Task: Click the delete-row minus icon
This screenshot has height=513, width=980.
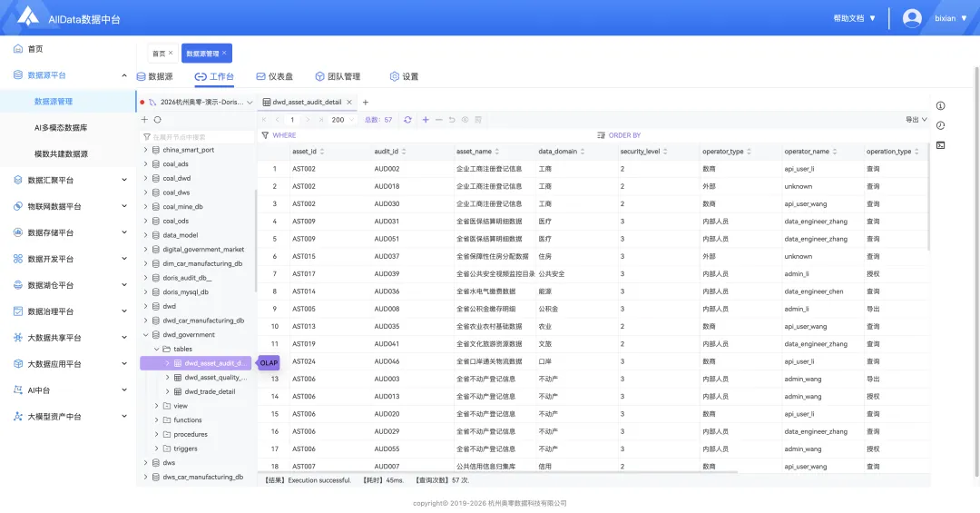Action: [x=439, y=120]
